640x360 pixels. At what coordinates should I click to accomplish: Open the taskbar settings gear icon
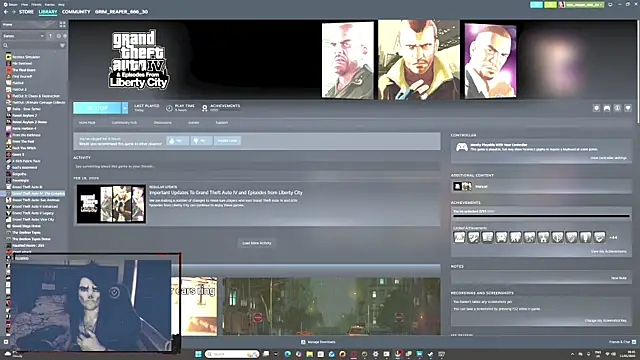point(375,354)
